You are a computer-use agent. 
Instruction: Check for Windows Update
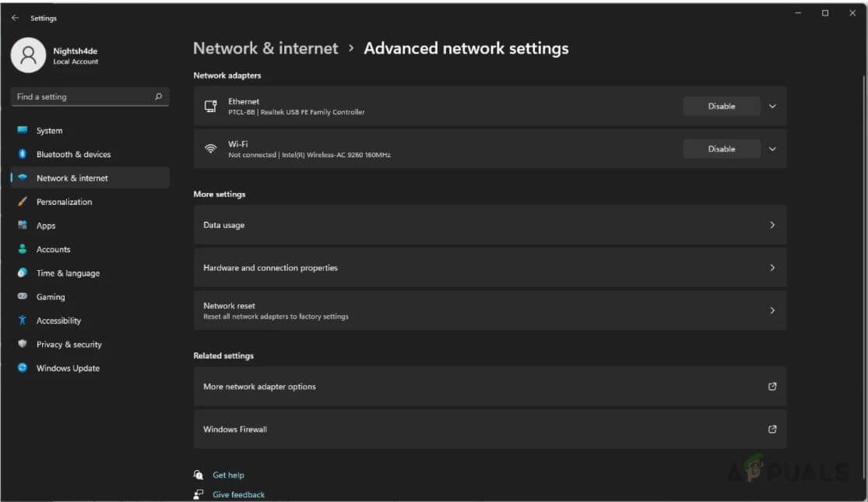click(68, 368)
